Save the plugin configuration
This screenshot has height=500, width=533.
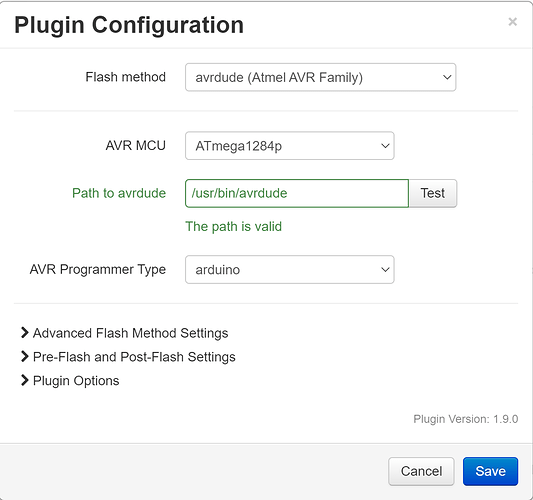[x=490, y=471]
